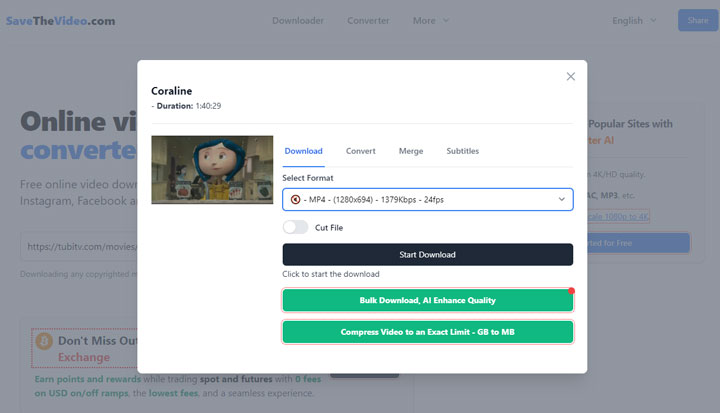Open the Downloader nav link
This screenshot has height=413, width=720.
[298, 21]
